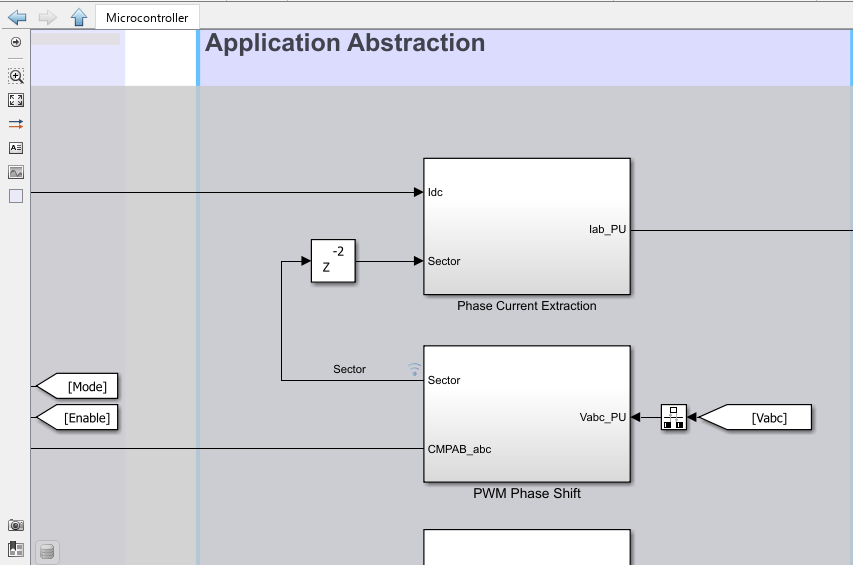Click the signal logging badge near Sector
853x565 pixels.
coord(414,369)
